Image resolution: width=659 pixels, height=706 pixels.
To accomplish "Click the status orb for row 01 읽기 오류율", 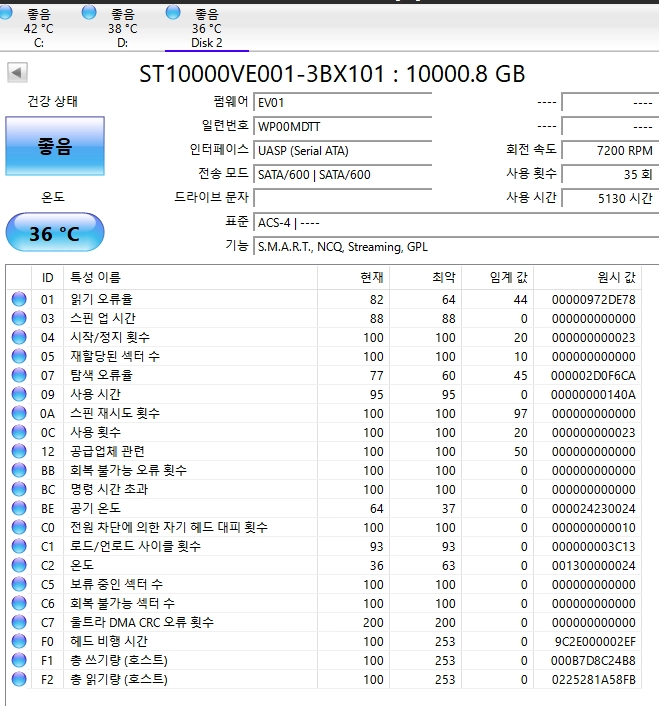I will click(x=19, y=299).
